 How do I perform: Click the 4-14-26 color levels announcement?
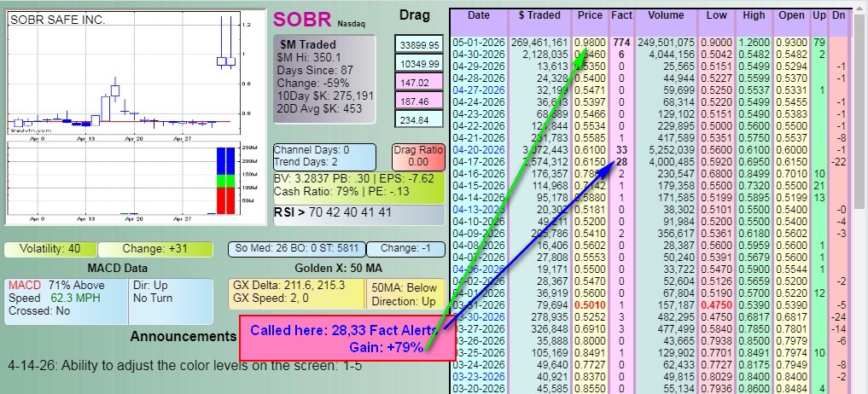pos(185,366)
